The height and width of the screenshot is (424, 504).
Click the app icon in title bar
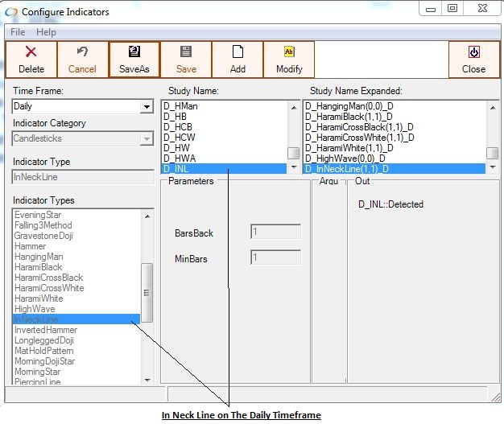click(11, 12)
